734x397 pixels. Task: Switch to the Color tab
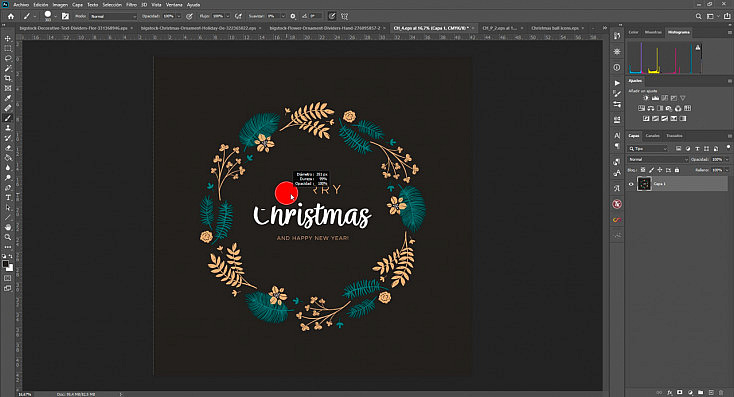tap(633, 32)
